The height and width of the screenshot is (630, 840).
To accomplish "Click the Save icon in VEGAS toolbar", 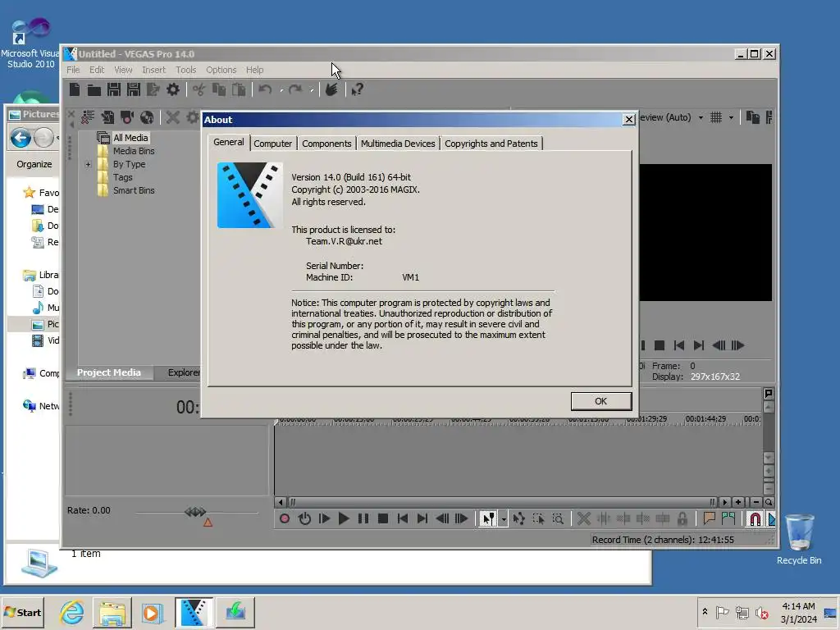I will pyautogui.click(x=113, y=89).
